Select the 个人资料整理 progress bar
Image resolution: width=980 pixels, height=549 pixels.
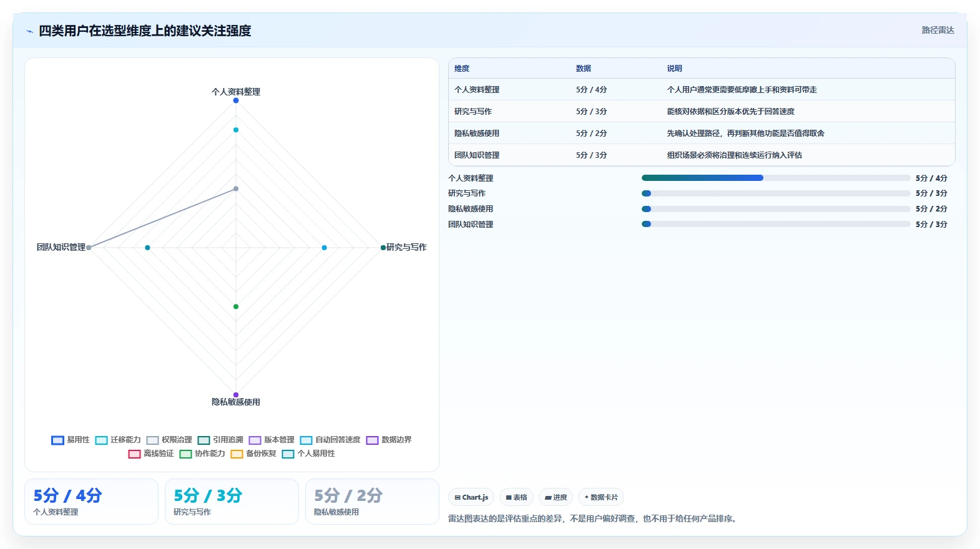(775, 178)
